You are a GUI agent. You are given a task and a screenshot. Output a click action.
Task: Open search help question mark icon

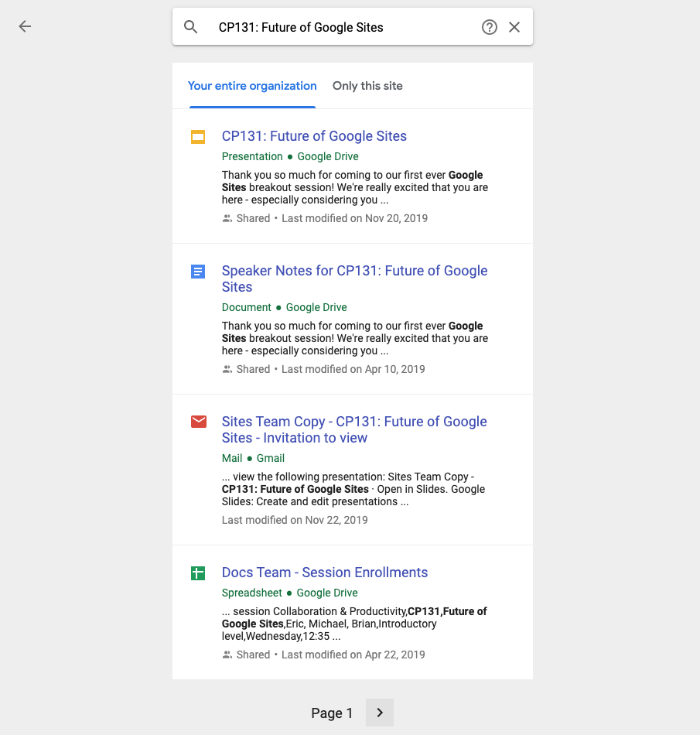[489, 27]
